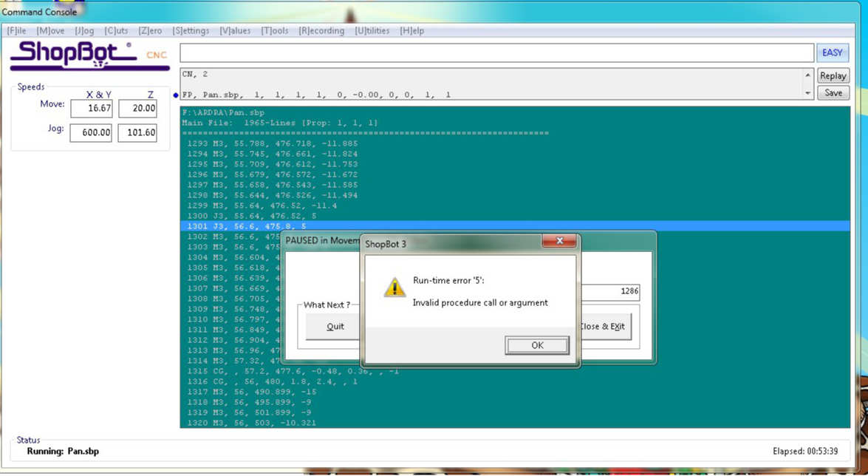Click the Running: Pan.sbp status text
The width and height of the screenshot is (868, 476).
[63, 452]
